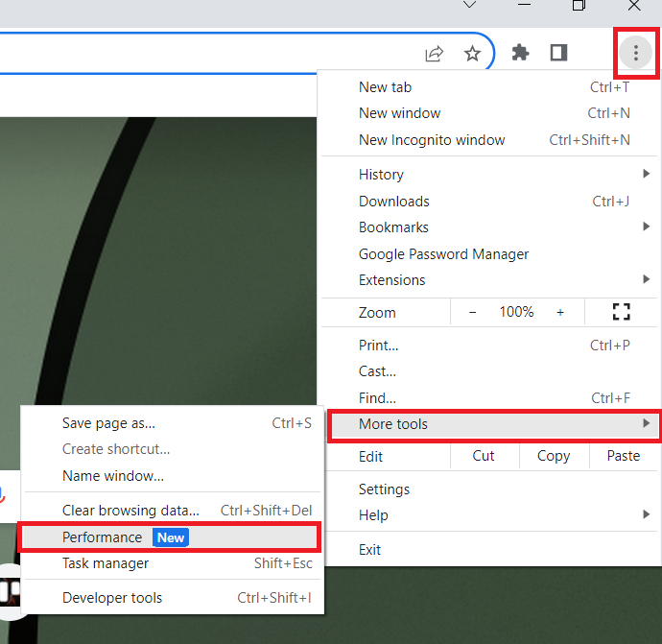Viewport: 662px width, 644px height.
Task: Expand the Bookmarks submenu
Action: pos(489,227)
